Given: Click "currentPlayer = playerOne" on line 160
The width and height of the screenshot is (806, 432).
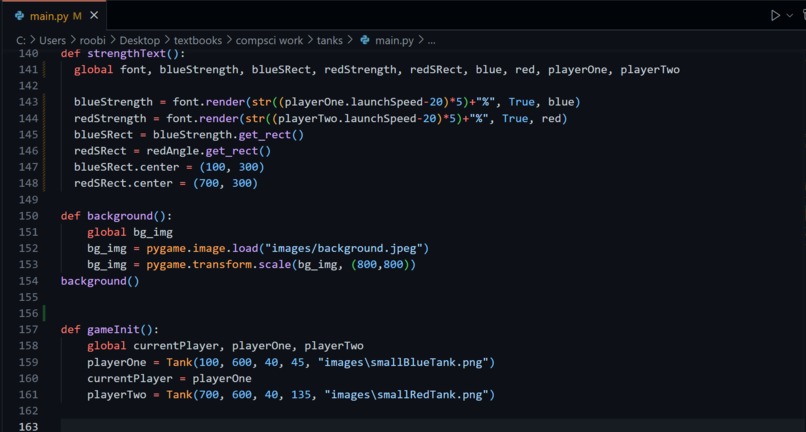Looking at the screenshot, I should (x=170, y=379).
